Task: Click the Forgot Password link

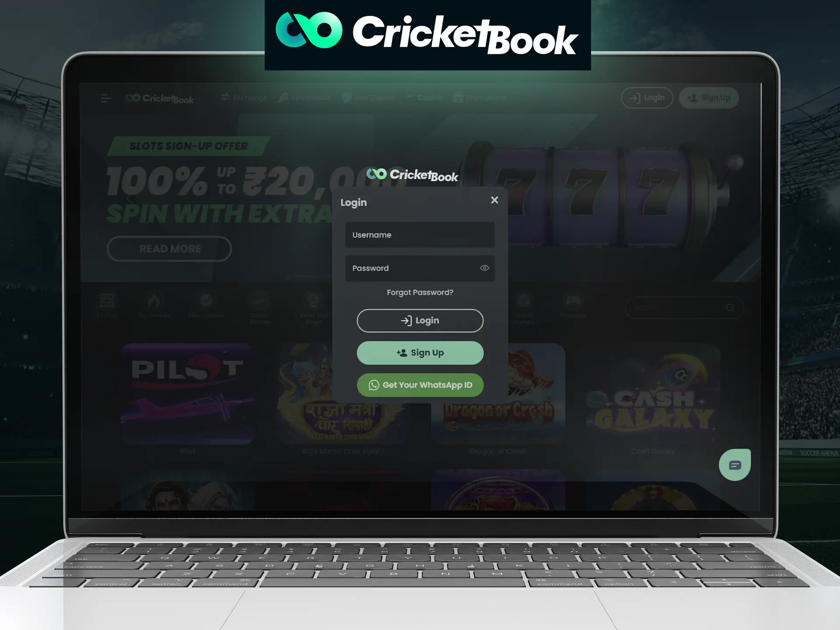Action: pos(420,292)
